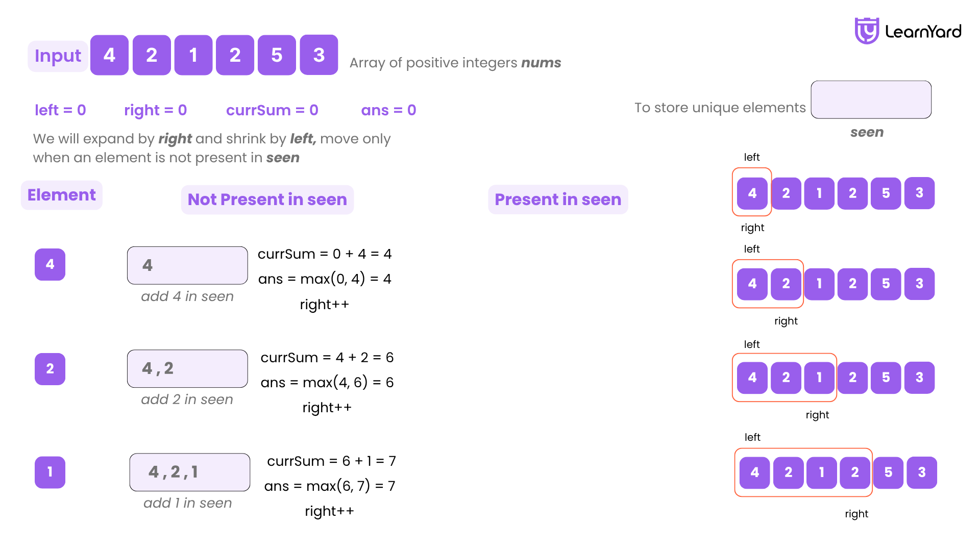The height and width of the screenshot is (551, 980).
Task: Click the Element column tile showing 1
Action: pyautogui.click(x=50, y=472)
